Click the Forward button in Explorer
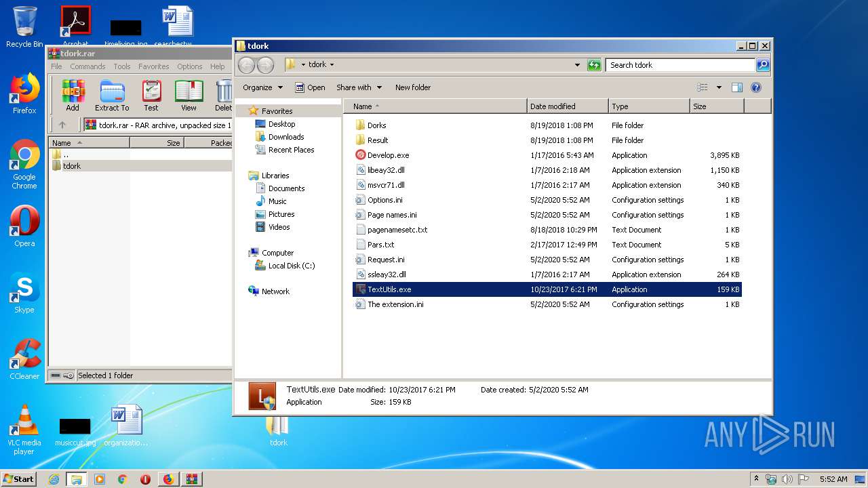 click(265, 65)
